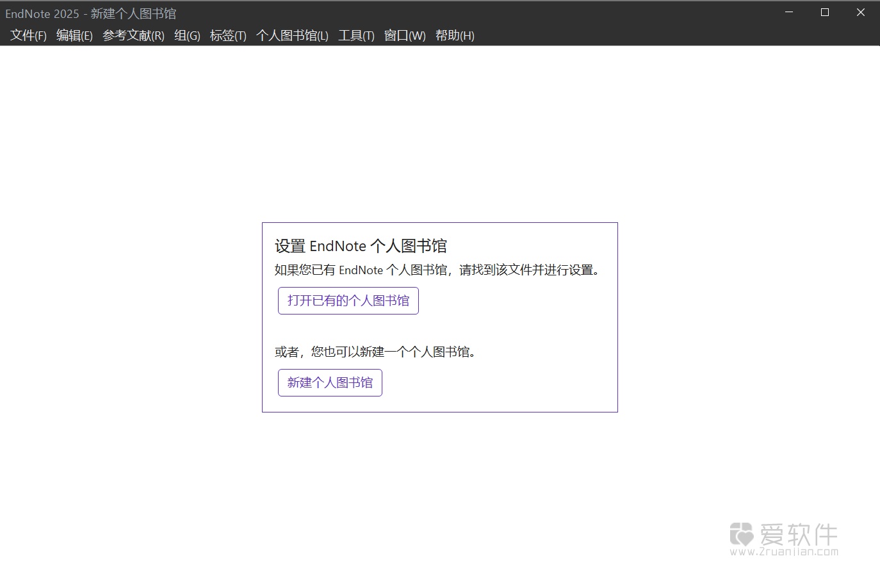Click the 设置 EndNote 个人图书馆 heading
Image resolution: width=880 pixels, height=588 pixels.
pyautogui.click(x=361, y=246)
